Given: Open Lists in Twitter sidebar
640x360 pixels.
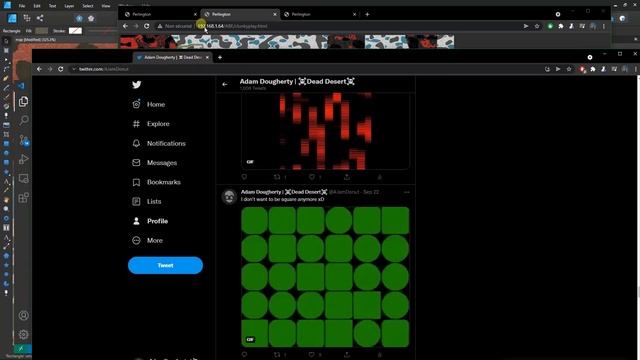Looking at the screenshot, I should coord(147,201).
